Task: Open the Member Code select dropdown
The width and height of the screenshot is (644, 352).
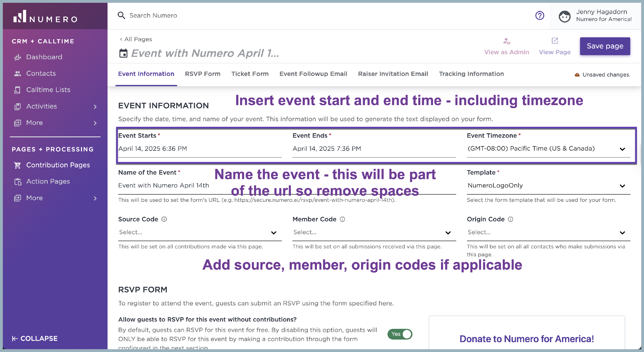Action: (x=374, y=232)
